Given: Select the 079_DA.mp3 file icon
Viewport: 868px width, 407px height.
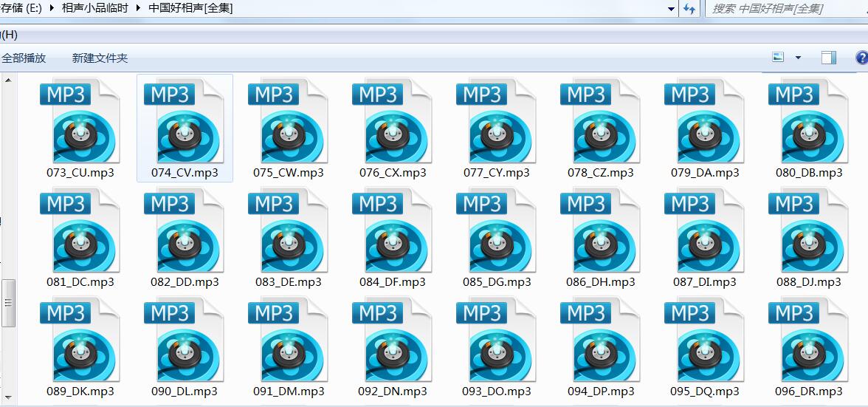Looking at the screenshot, I should click(x=704, y=120).
